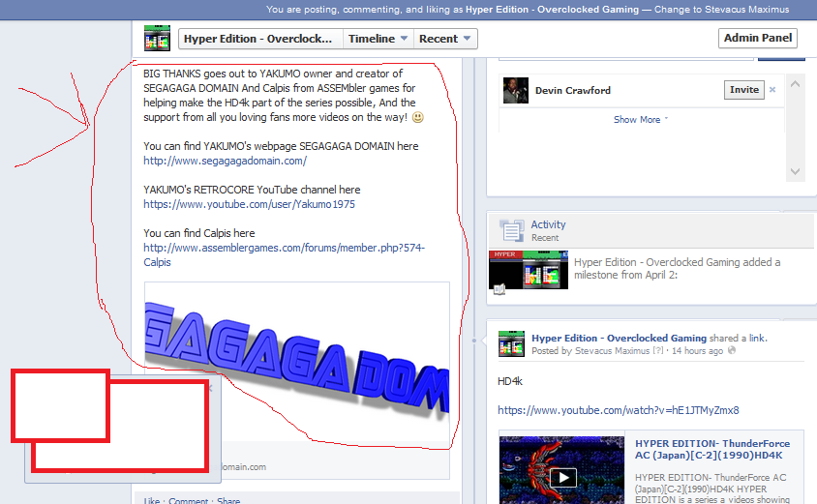Click the Activity panel icon
The image size is (817, 504).
click(x=512, y=230)
